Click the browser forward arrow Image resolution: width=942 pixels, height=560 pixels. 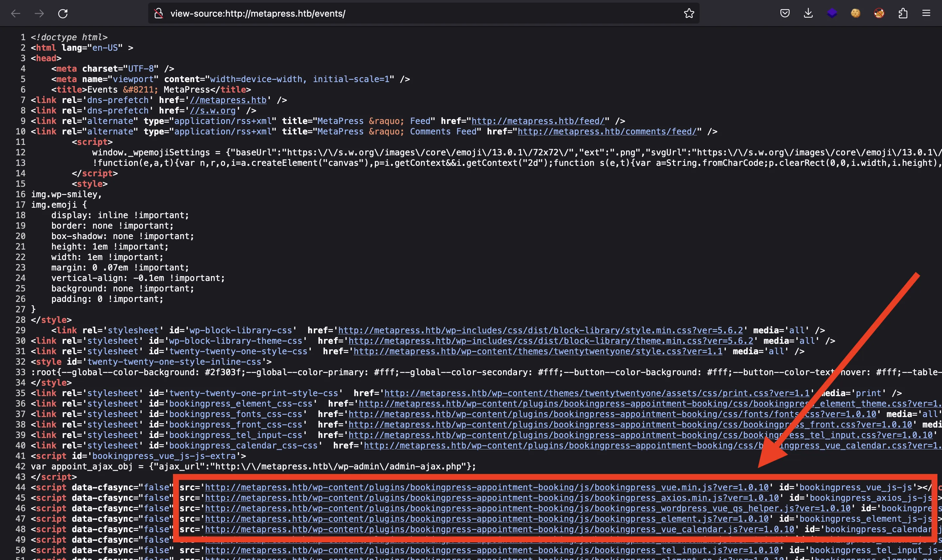(x=39, y=14)
